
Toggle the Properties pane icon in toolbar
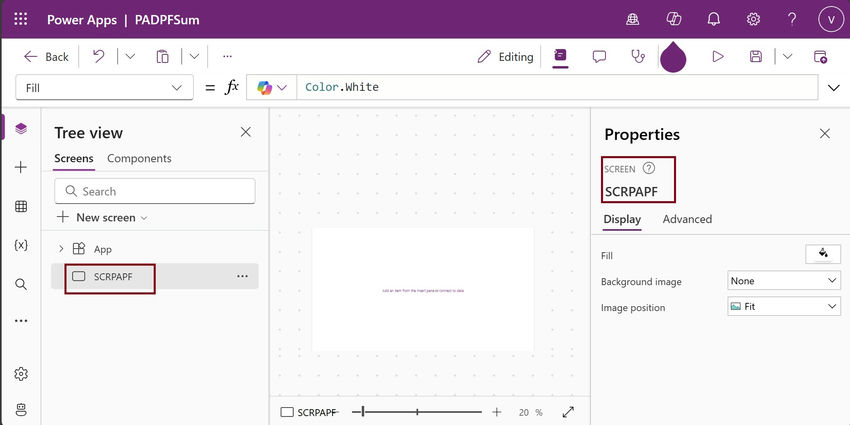[x=560, y=56]
